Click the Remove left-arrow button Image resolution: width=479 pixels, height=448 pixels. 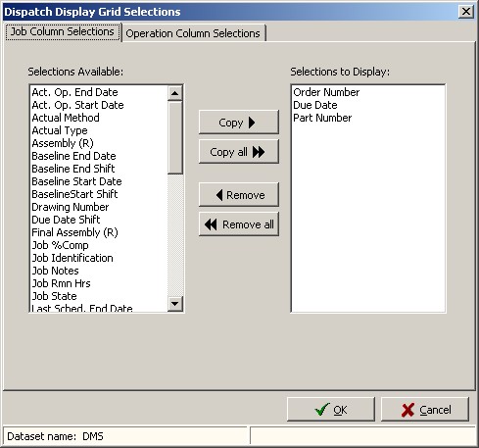239,195
